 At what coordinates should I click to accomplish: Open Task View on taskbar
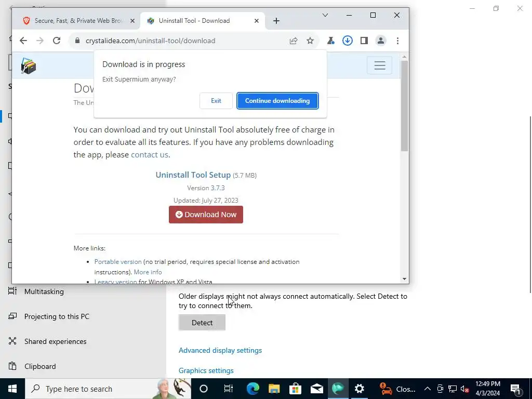tap(229, 389)
